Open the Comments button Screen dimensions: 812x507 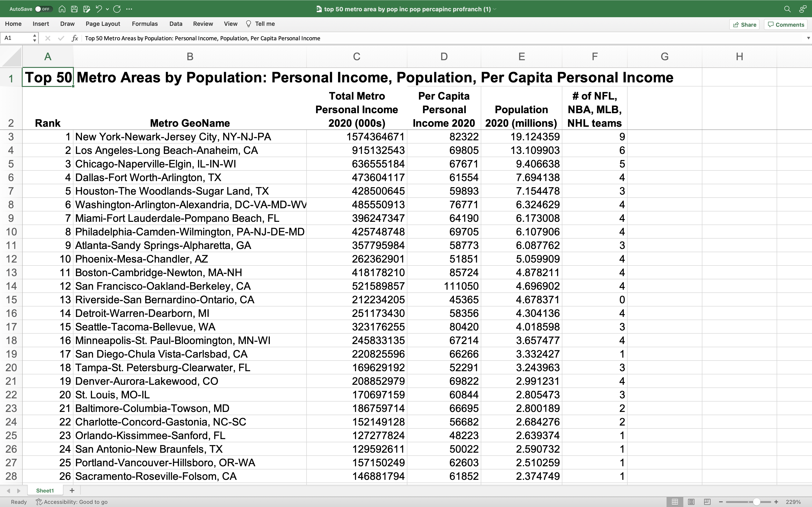point(786,24)
